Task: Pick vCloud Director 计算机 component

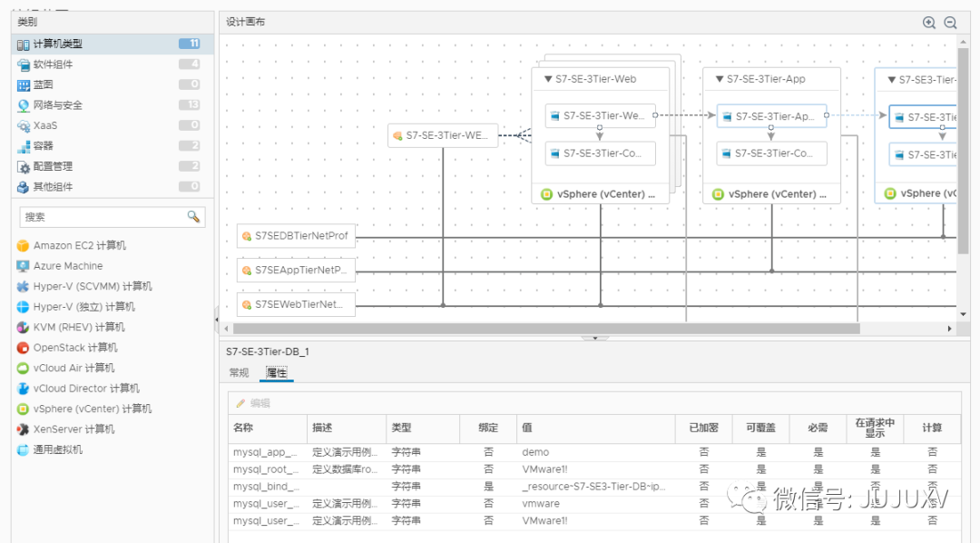Action: pyautogui.click(x=86, y=389)
